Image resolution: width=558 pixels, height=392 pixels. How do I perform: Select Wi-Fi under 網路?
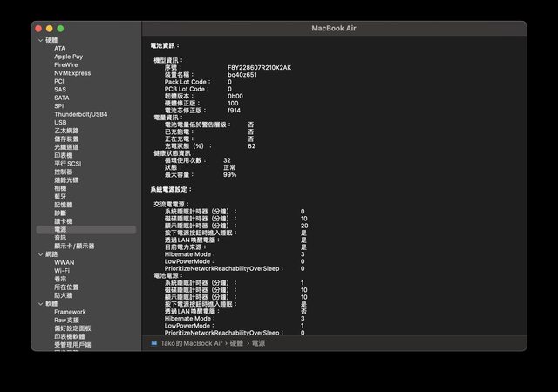point(62,271)
